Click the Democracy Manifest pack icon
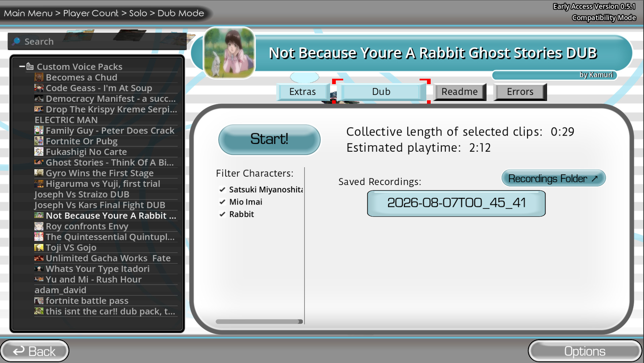 (39, 99)
